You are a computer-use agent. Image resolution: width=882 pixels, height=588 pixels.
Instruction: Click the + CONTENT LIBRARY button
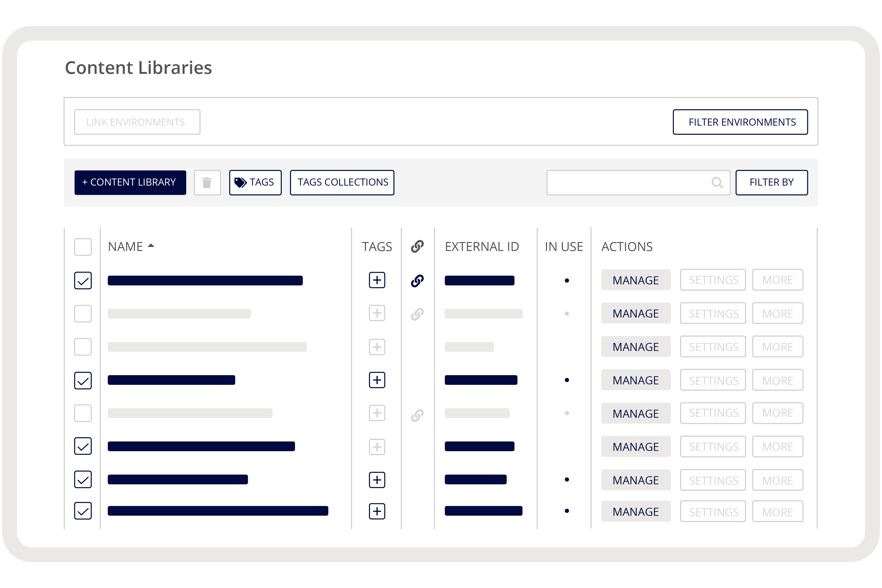point(130,183)
